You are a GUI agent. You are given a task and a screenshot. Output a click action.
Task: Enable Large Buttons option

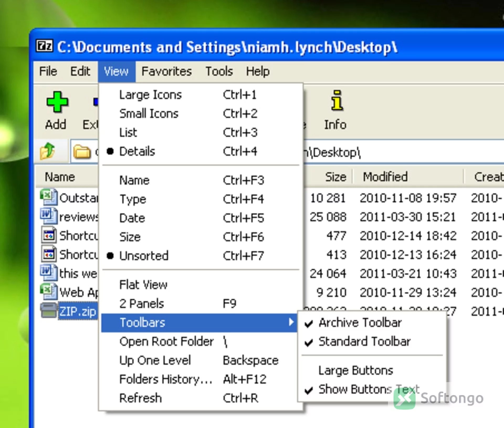tap(372, 370)
